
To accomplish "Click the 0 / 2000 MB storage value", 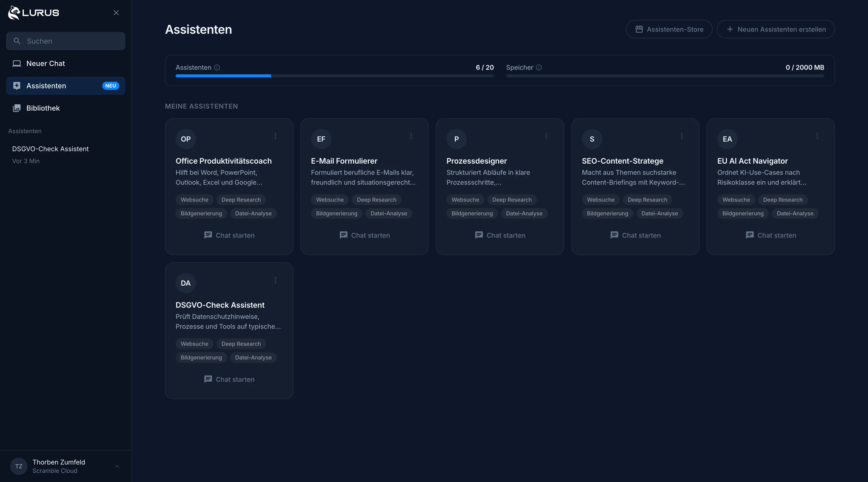I will click(805, 67).
